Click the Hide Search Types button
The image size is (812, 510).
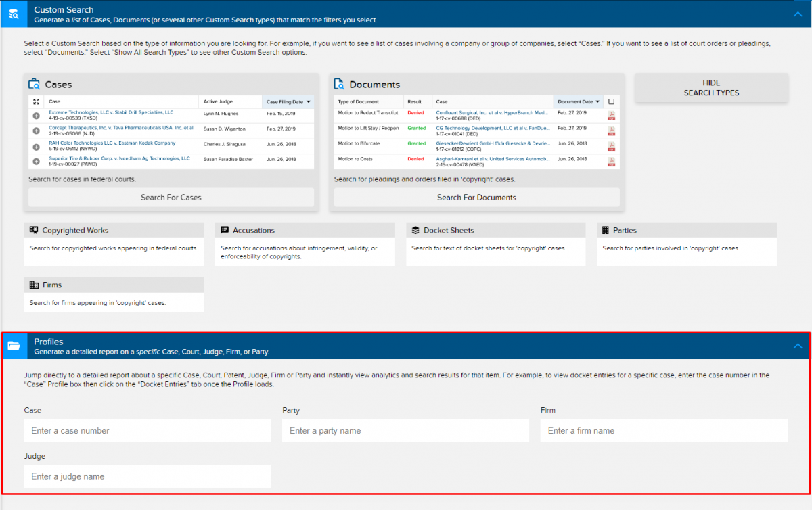coord(711,88)
